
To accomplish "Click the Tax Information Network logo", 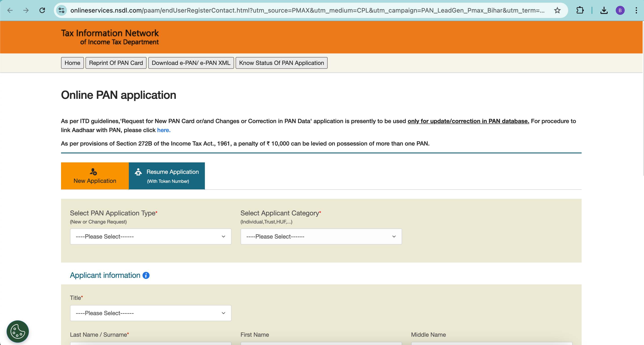I will tap(110, 37).
